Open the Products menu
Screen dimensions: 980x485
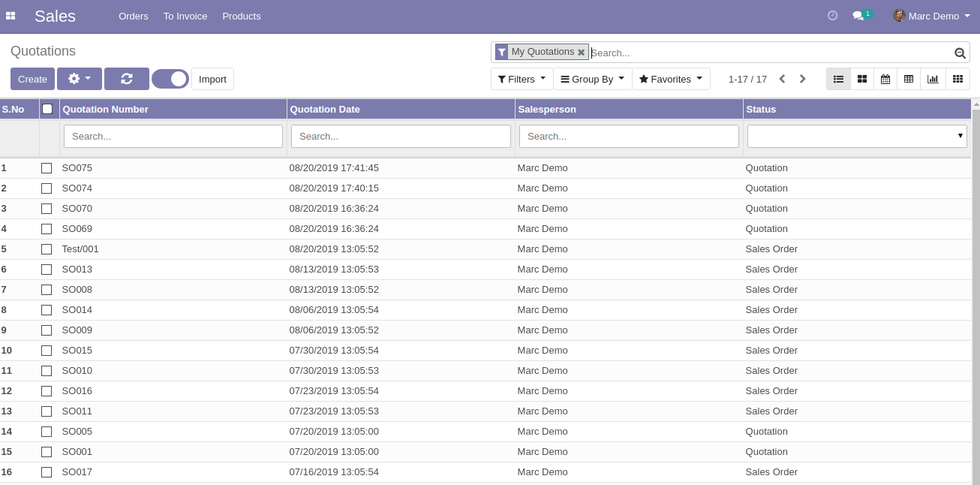(x=242, y=16)
